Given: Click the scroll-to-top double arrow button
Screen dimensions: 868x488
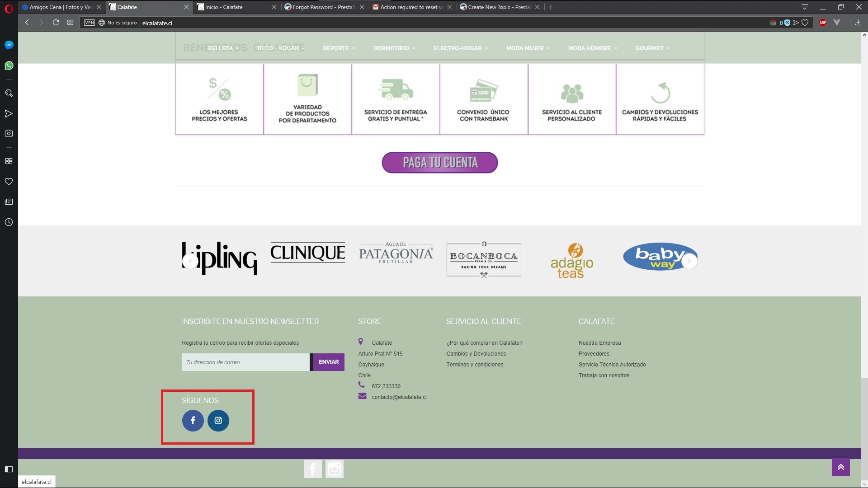Looking at the screenshot, I should point(840,467).
